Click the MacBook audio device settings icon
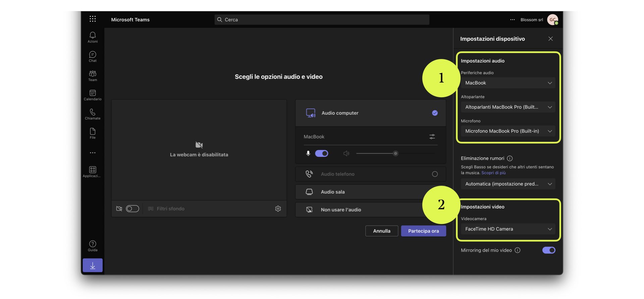The width and height of the screenshot is (644, 299). point(432,137)
